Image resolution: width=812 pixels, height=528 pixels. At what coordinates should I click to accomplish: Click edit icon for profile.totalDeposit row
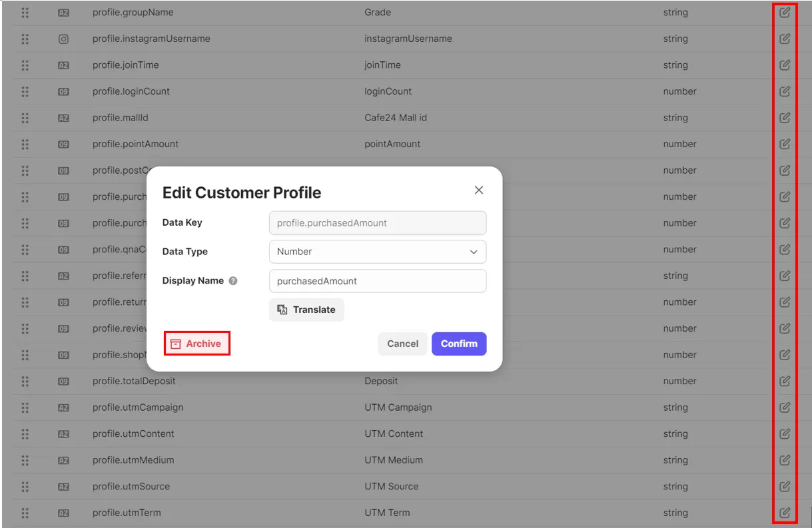click(785, 381)
